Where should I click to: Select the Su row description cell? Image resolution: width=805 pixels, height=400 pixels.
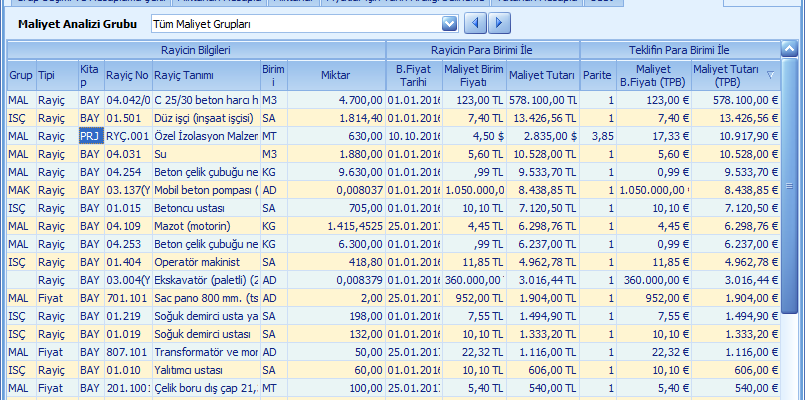pyautogui.click(x=205, y=154)
